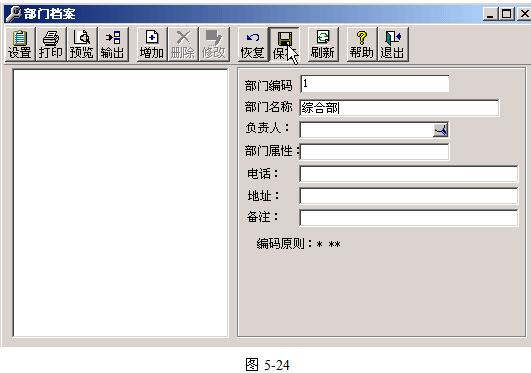Click the greyed-out 删除 (Delete) icon
This screenshot has height=373, width=531.
click(x=183, y=44)
